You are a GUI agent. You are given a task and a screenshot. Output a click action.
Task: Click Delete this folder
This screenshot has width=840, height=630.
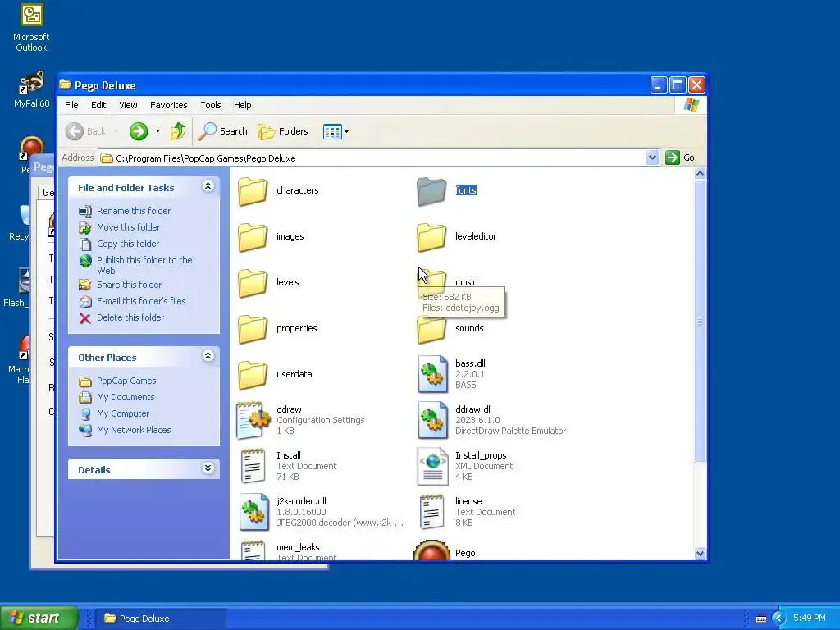(x=130, y=317)
